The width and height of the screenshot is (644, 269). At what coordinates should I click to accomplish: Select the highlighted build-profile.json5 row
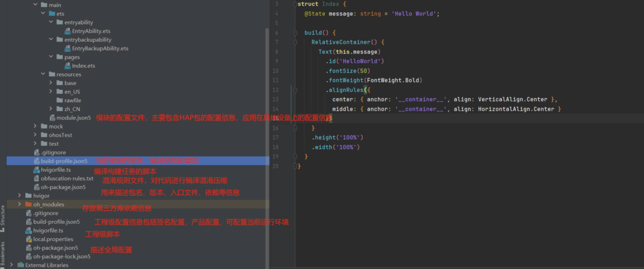coord(138,161)
